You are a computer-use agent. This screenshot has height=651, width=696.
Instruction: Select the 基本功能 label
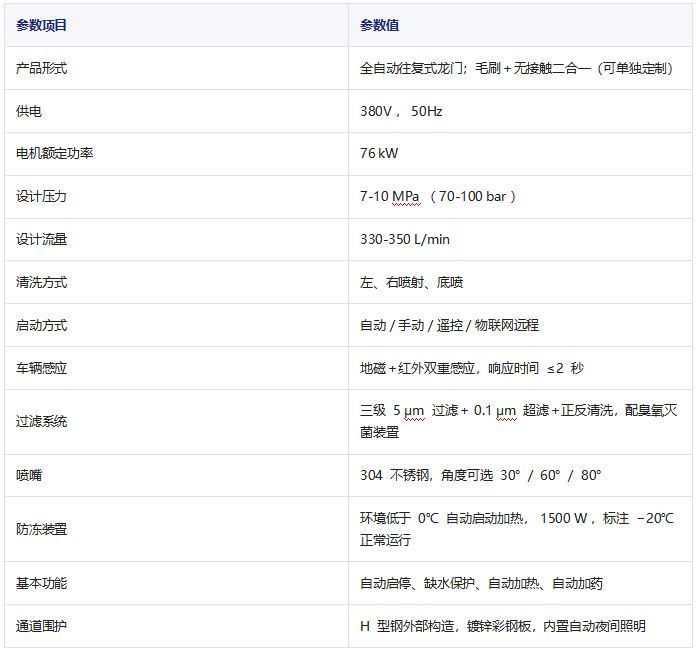point(41,583)
